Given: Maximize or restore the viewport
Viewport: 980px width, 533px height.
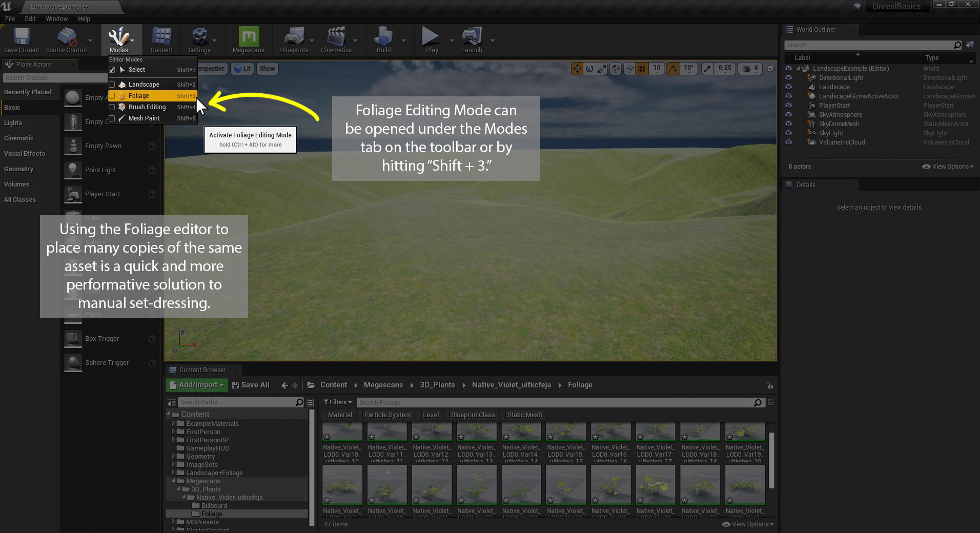Looking at the screenshot, I should (x=770, y=69).
